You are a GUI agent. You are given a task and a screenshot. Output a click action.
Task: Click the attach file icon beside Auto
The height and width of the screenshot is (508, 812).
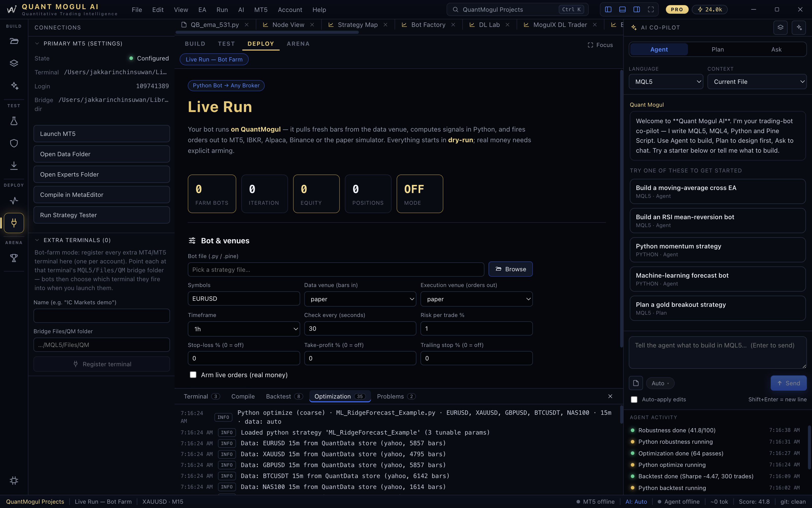pyautogui.click(x=636, y=383)
